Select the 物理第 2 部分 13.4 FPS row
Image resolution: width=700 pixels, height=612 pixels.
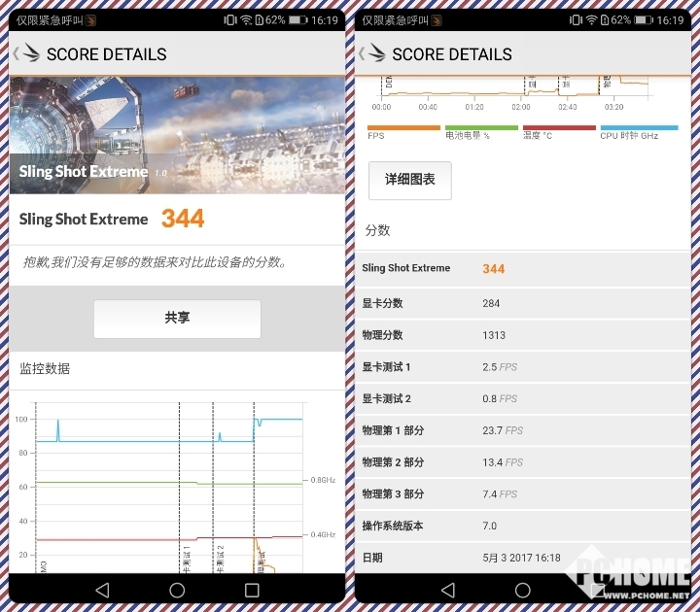[523, 462]
